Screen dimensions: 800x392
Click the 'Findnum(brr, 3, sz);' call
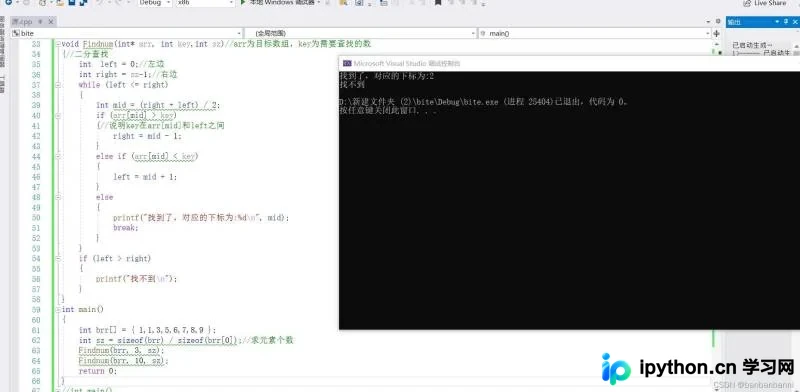point(121,350)
